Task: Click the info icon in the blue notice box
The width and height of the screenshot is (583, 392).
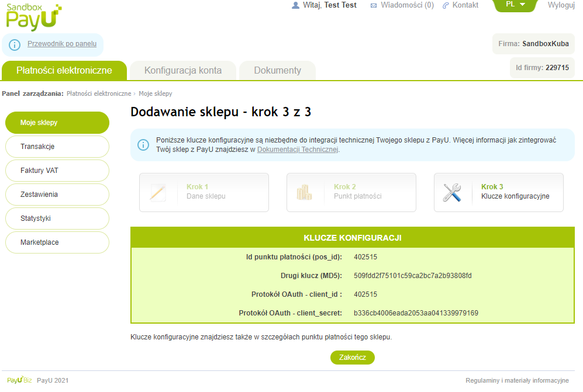Action: pos(143,145)
